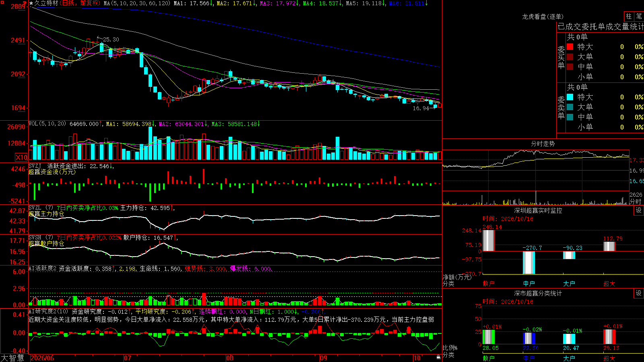Switch 龙虎看盘 to 笔 tick view
This screenshot has width=644, height=362.
(639, 16)
